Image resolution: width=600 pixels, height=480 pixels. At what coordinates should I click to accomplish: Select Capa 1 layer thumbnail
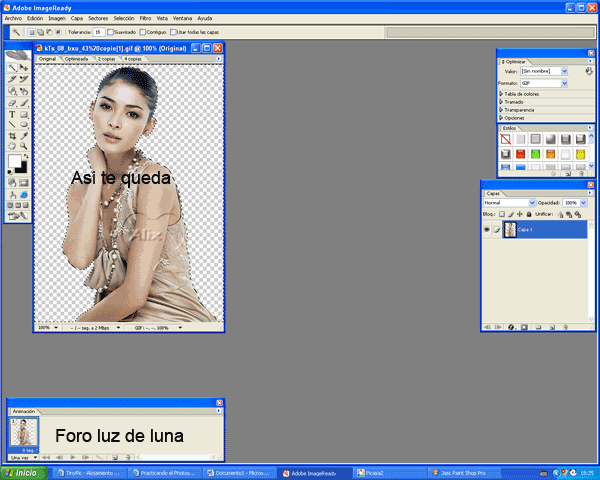(510, 230)
